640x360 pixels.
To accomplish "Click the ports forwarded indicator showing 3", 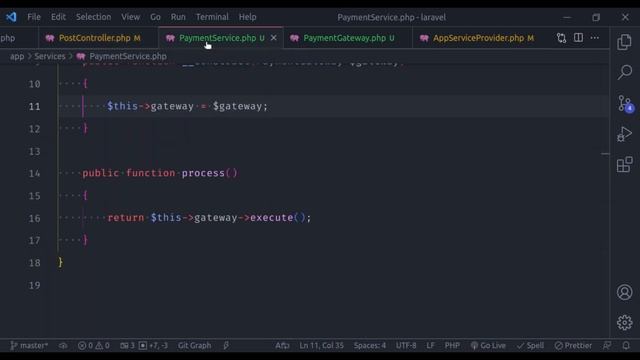I will click(x=127, y=345).
